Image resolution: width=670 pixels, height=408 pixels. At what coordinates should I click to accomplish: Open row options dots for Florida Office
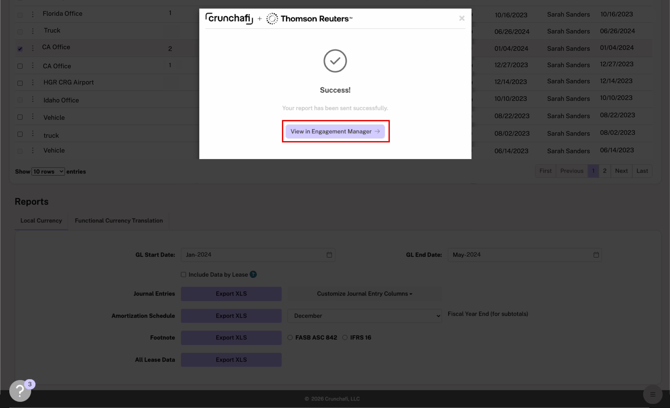click(32, 14)
